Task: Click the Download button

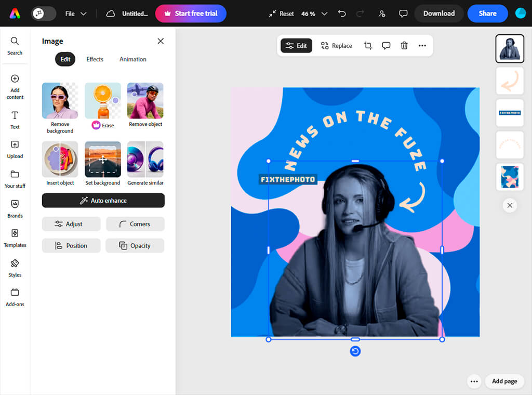Action: coord(438,14)
